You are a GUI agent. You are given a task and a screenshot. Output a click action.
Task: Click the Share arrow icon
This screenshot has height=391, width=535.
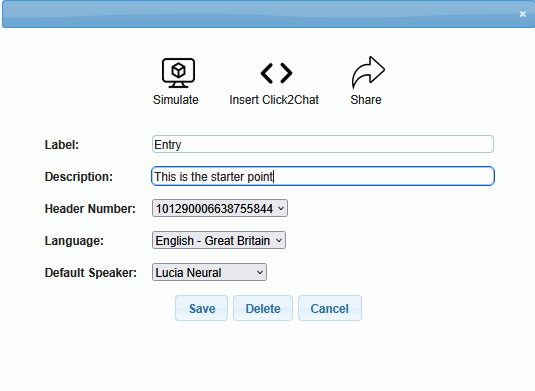click(368, 72)
